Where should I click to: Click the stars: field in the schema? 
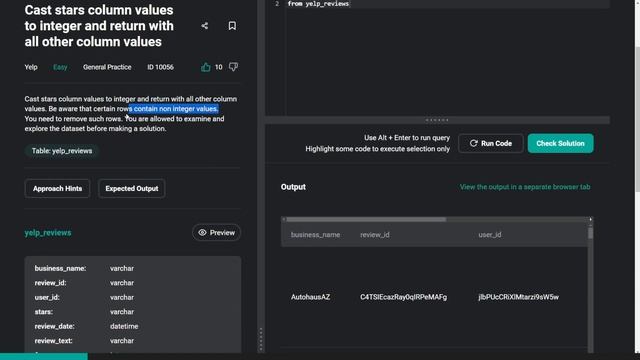coord(44,312)
